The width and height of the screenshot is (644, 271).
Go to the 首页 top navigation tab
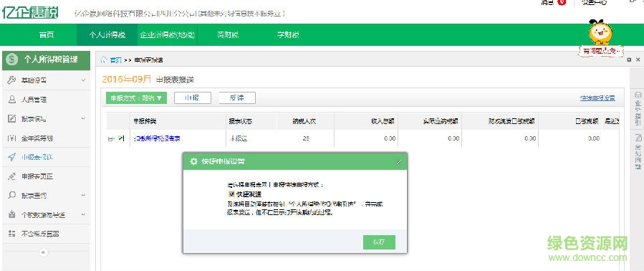(x=47, y=35)
